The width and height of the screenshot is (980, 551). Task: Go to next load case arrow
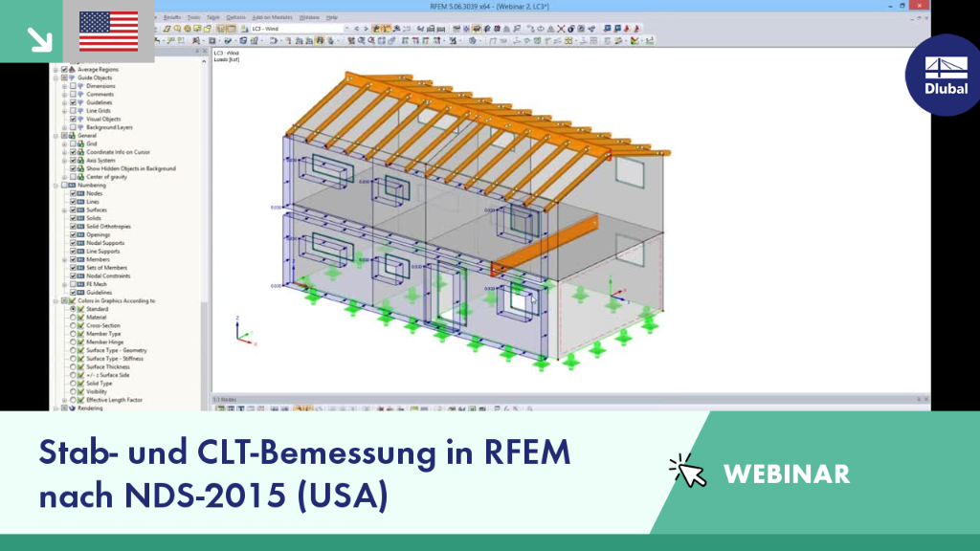[x=366, y=29]
